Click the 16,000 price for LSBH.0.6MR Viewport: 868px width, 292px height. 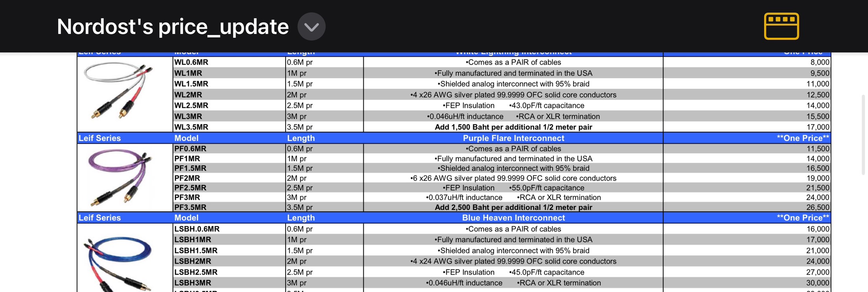(818, 229)
